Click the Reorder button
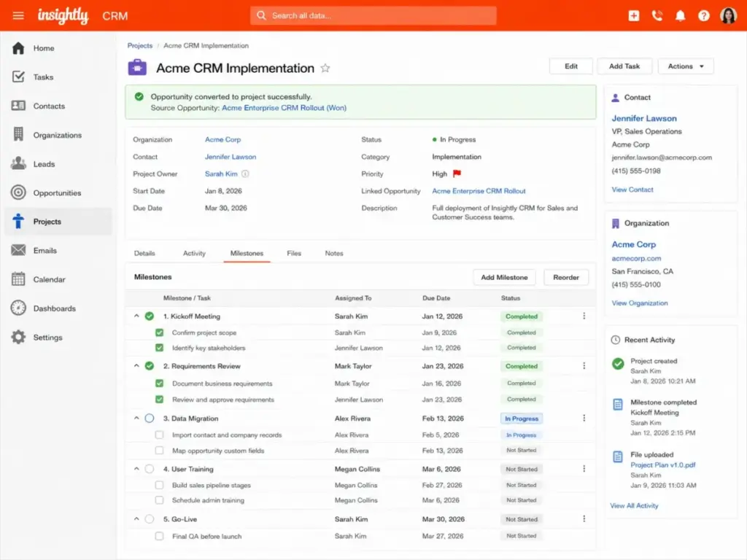 [566, 277]
